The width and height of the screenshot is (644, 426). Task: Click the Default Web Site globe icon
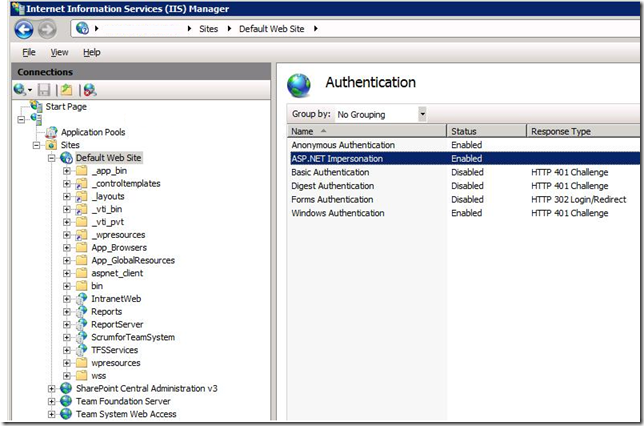66,158
